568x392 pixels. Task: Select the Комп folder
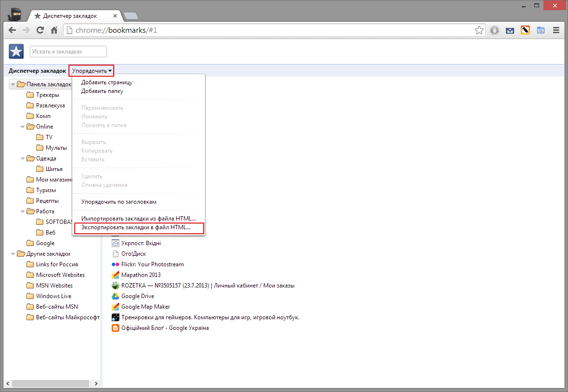point(39,116)
